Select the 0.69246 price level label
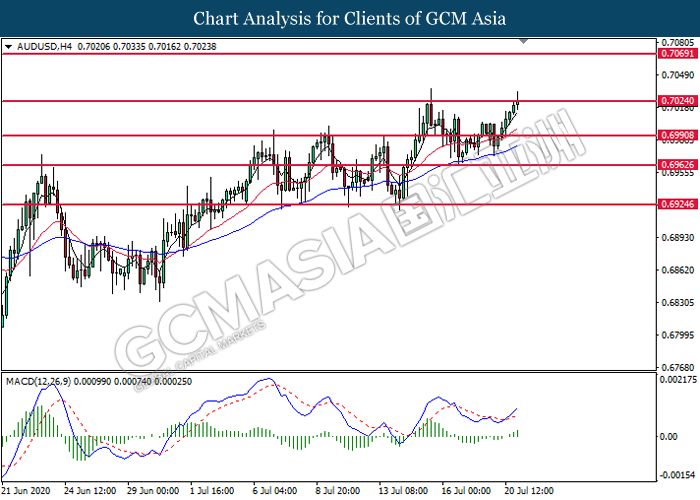700x500 pixels. pyautogui.click(x=677, y=204)
